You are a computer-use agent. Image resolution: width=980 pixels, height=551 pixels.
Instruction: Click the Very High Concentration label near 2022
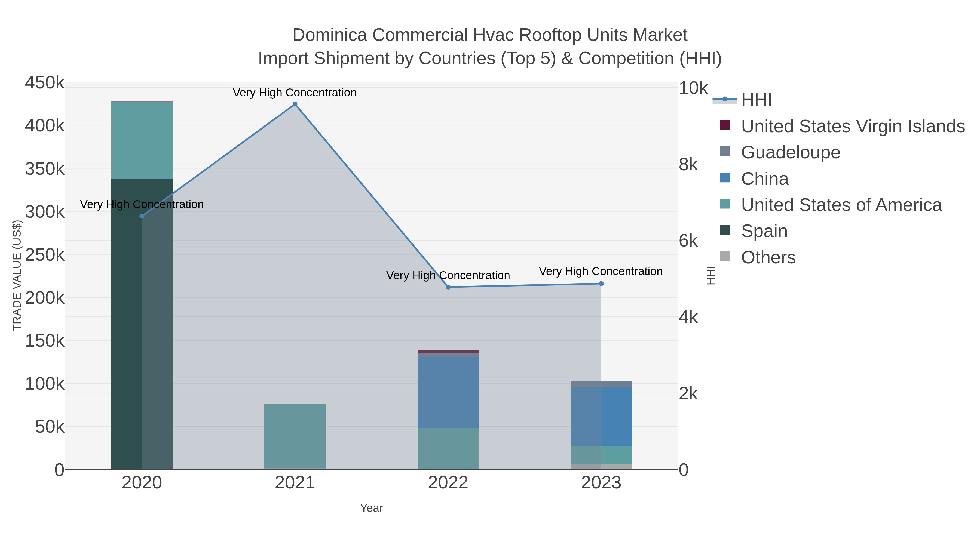point(448,275)
